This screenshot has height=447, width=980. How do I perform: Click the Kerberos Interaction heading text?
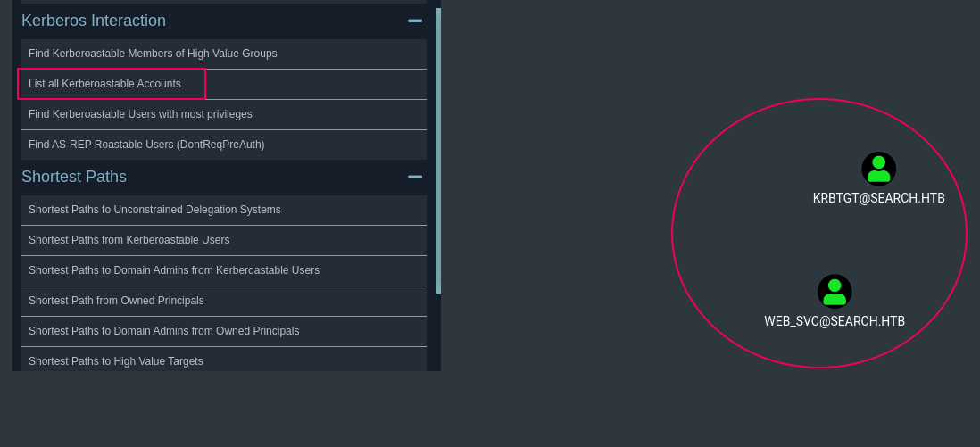point(94,21)
